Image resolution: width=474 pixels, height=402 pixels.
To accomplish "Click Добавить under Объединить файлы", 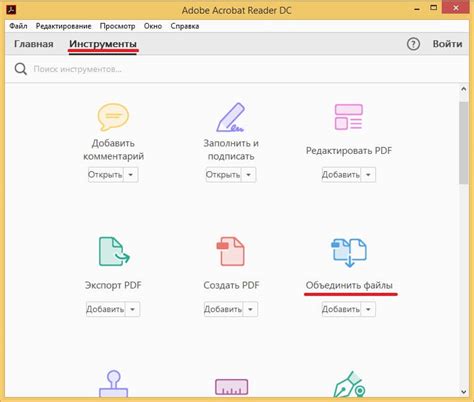I will [341, 309].
